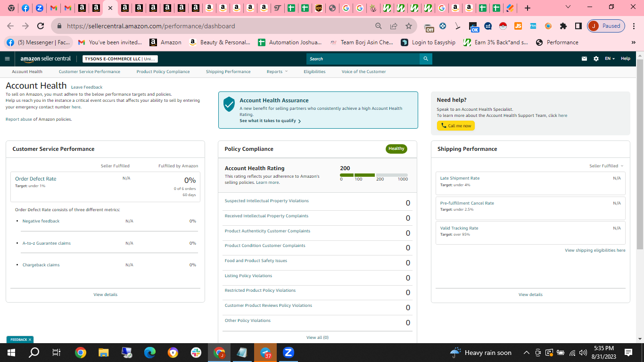This screenshot has height=362, width=644.
Task: Open the zoom magnifier icon in address bar
Action: [379, 26]
